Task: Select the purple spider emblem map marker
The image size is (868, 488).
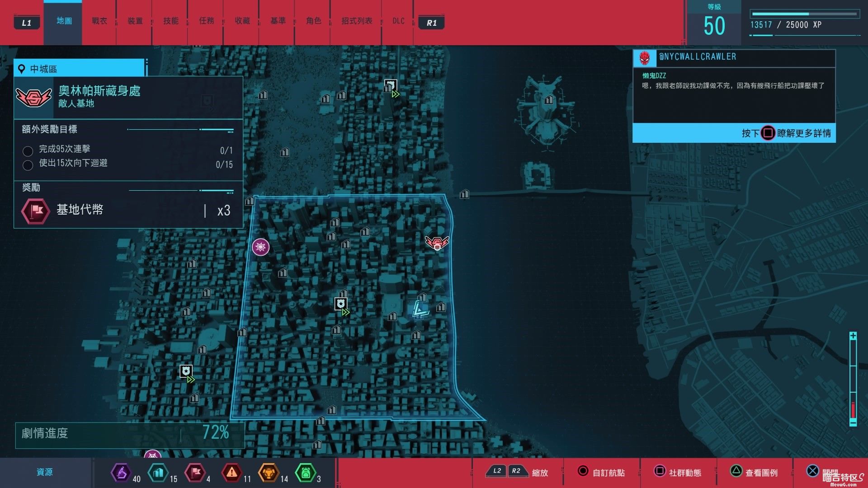Action: (261, 247)
